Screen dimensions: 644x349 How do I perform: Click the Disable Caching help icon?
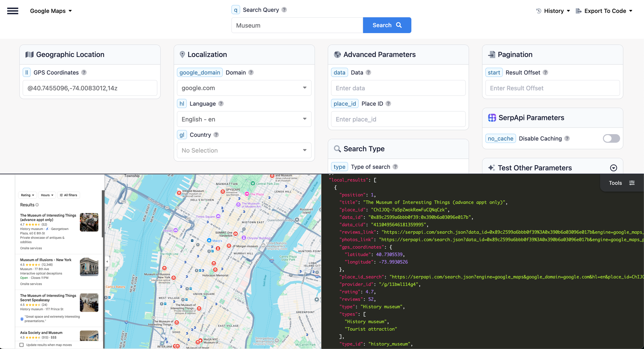(567, 138)
